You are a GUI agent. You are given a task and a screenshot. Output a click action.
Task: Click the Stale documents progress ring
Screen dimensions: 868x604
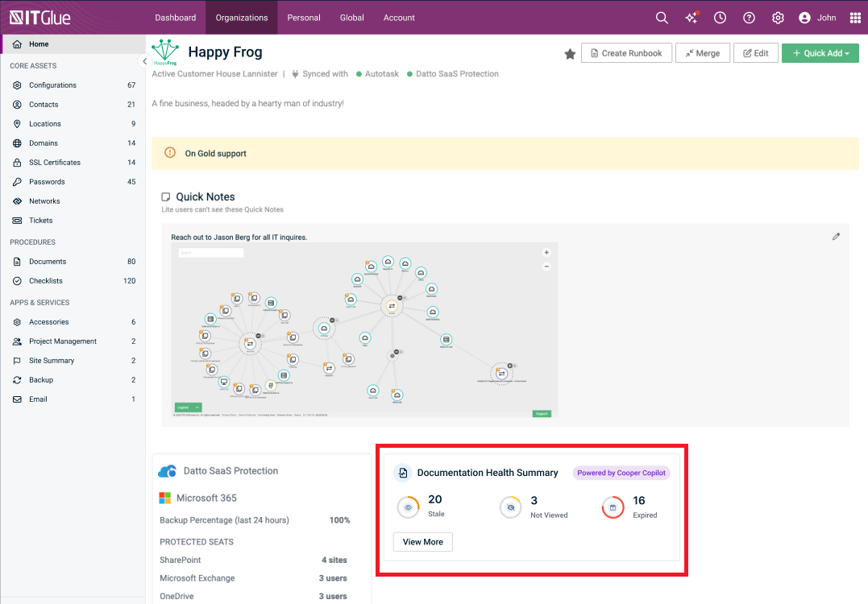pyautogui.click(x=408, y=507)
